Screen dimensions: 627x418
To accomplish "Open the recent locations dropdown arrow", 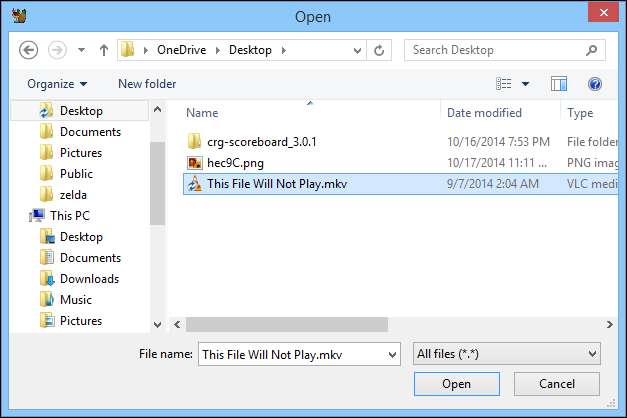I will point(82,50).
